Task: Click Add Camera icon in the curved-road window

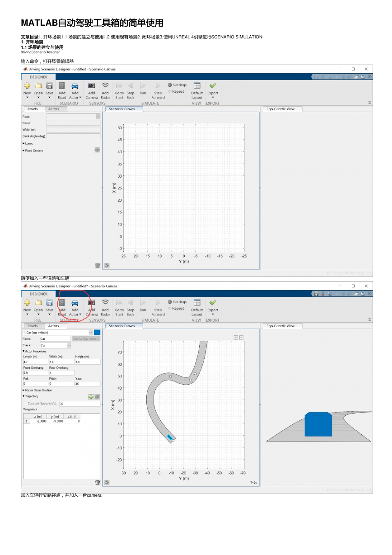Action: click(92, 302)
